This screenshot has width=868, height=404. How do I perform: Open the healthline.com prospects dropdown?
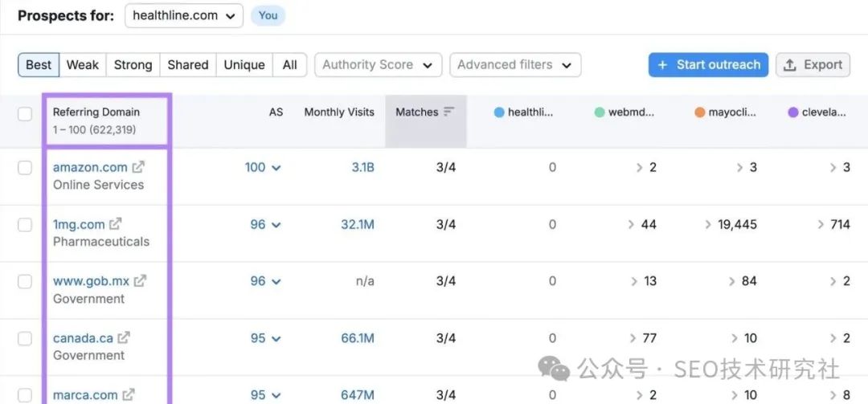pos(184,15)
